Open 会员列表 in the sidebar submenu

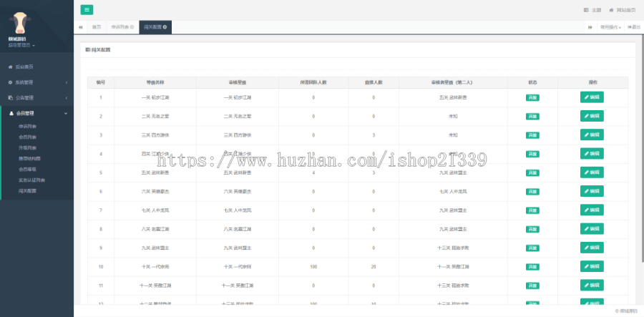(27, 137)
